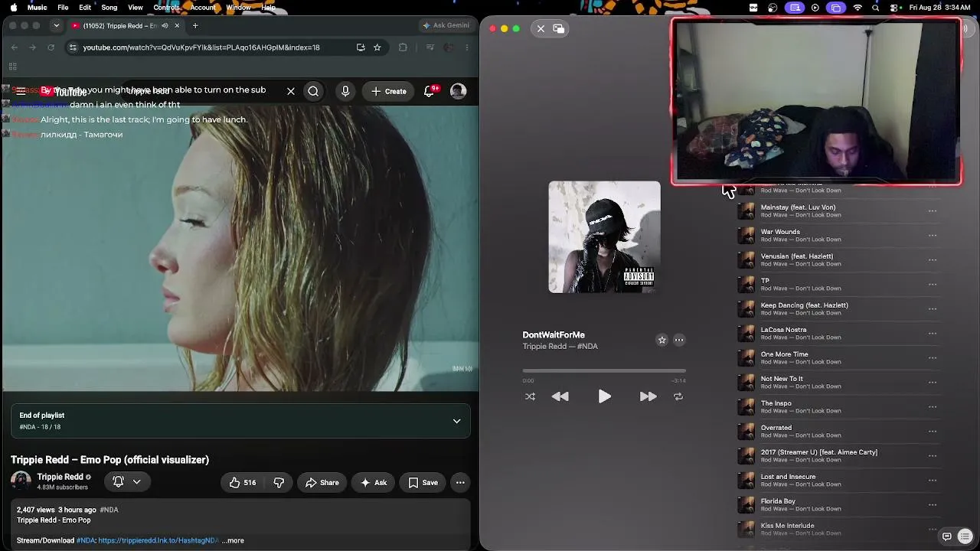The height and width of the screenshot is (551, 980).
Task: Open more options for DontWaitForMe
Action: pyautogui.click(x=678, y=340)
